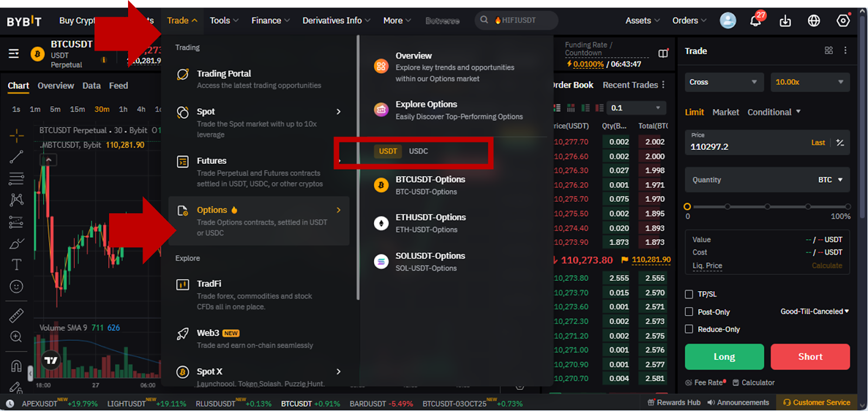Open Customer Service in the status bar

pos(816,403)
